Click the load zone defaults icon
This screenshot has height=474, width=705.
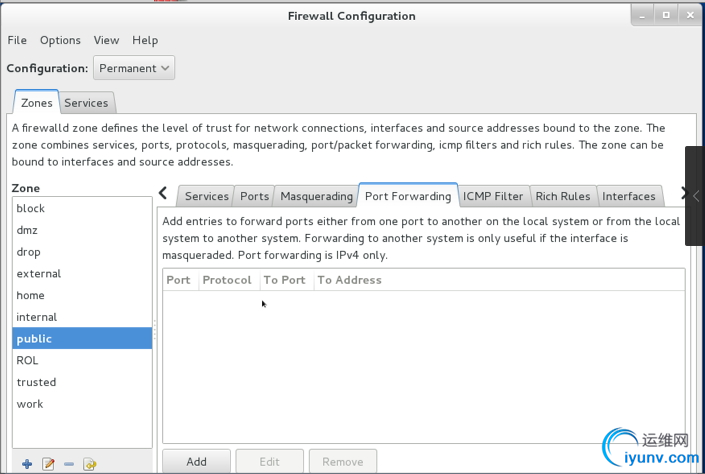point(90,464)
